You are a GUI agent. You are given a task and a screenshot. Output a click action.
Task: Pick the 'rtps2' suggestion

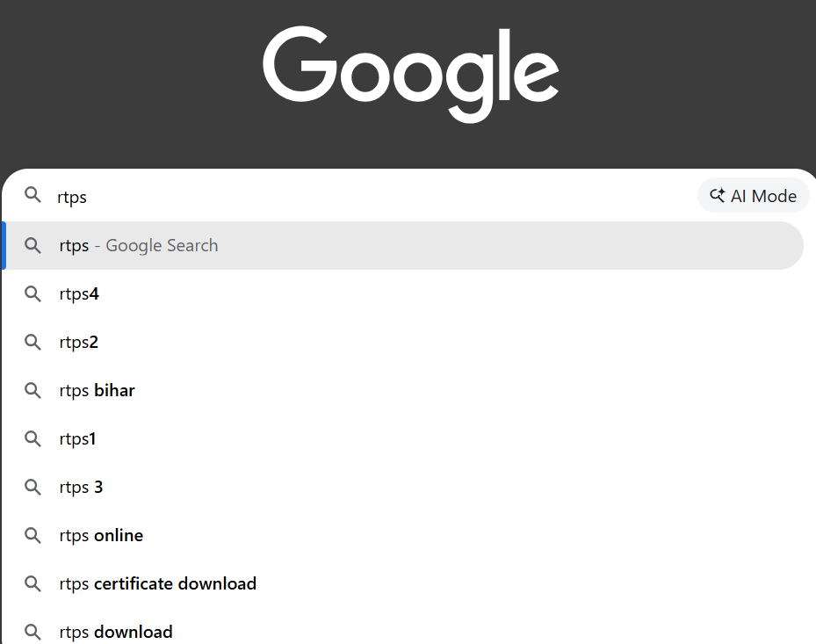79,343
